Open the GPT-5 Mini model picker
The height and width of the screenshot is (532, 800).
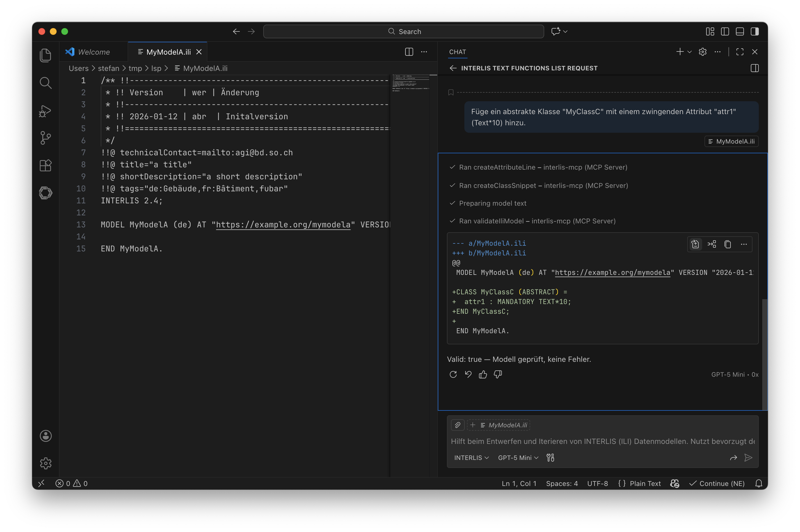(x=517, y=457)
